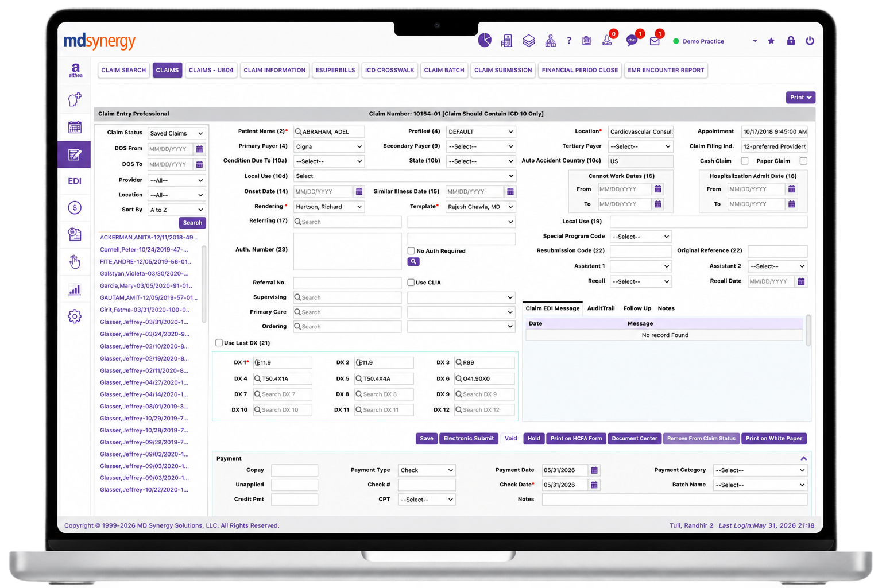882x588 pixels.
Task: Lock the screen with padlock icon
Action: tap(791, 40)
